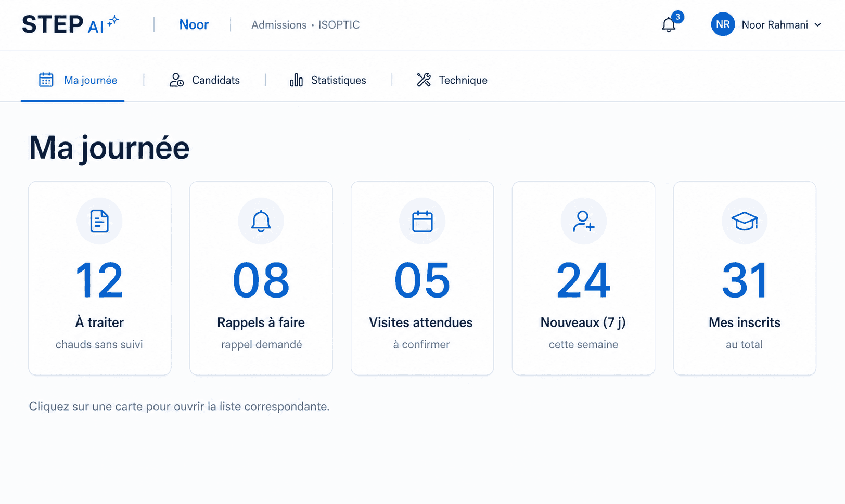Click the Statistiques bar chart icon
The width and height of the screenshot is (845, 504).
click(x=296, y=80)
